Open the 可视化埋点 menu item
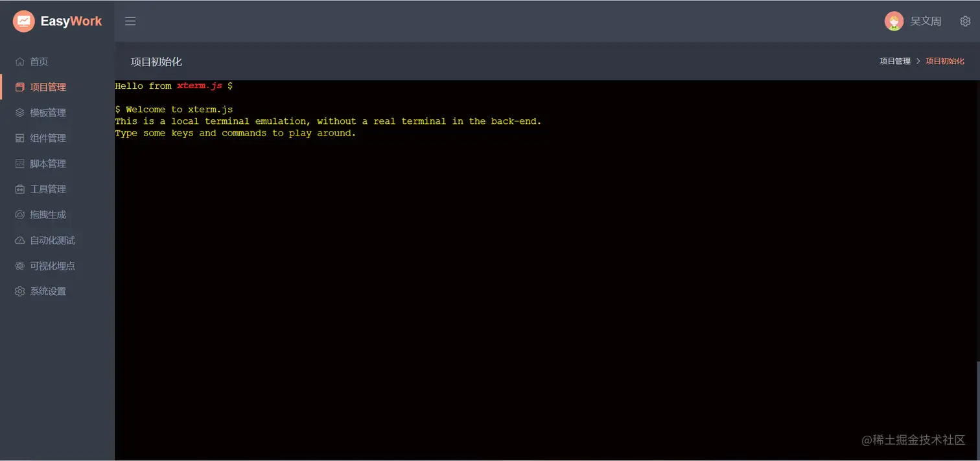Viewport: 980px width, 461px height. pyautogui.click(x=57, y=266)
